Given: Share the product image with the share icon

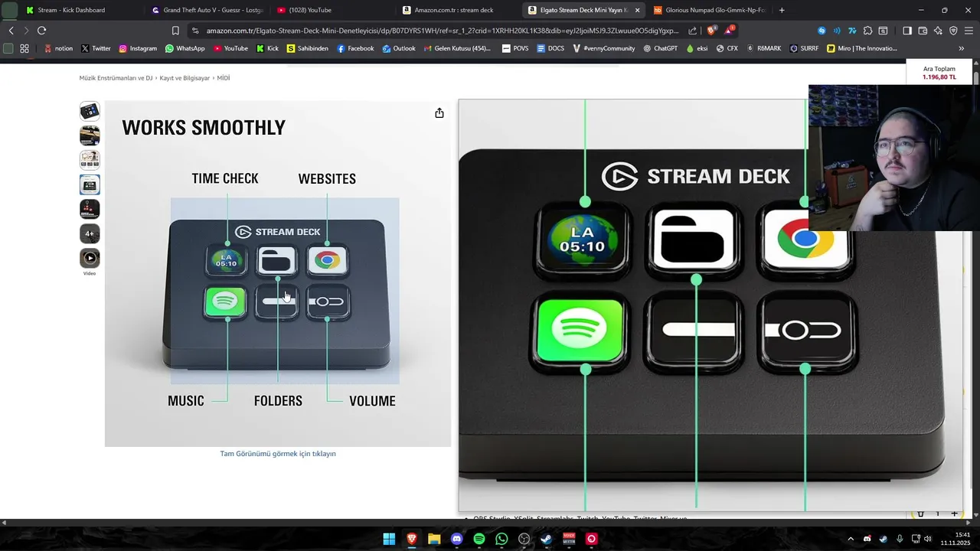Looking at the screenshot, I should (439, 113).
